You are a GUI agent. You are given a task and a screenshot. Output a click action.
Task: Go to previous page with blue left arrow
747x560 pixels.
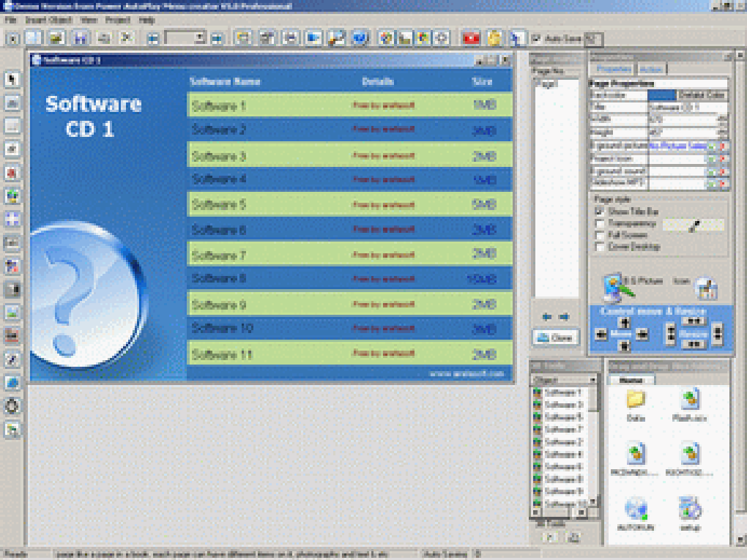pyautogui.click(x=547, y=317)
